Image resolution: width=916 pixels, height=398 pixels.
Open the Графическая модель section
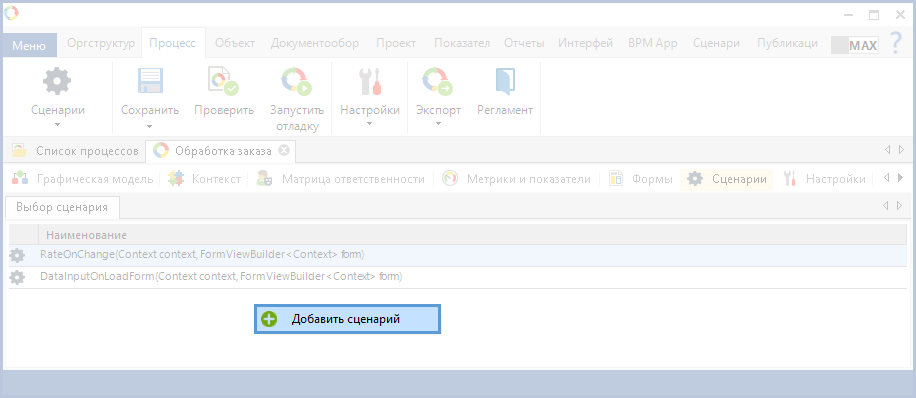[x=82, y=179]
